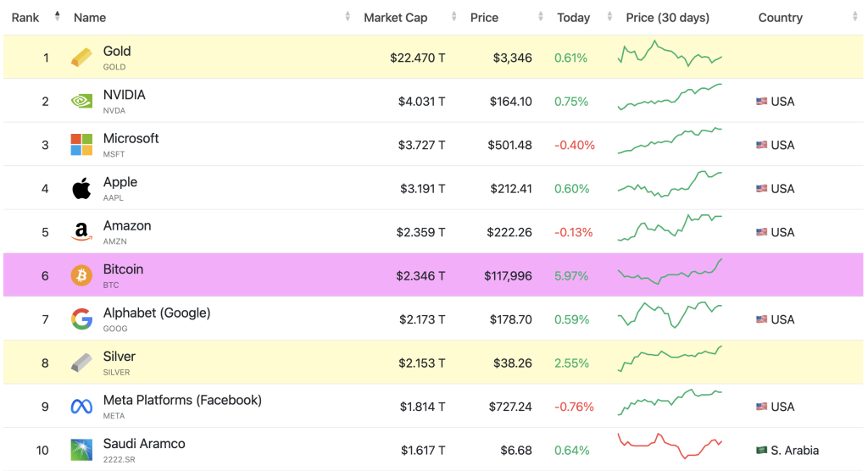Sort by Name column arrows

pyautogui.click(x=348, y=18)
